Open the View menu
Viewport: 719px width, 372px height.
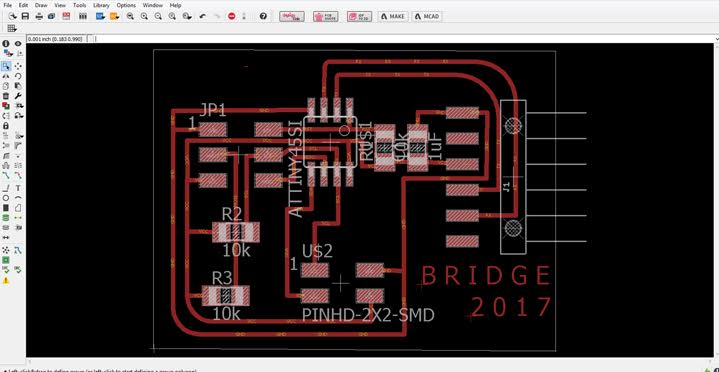click(60, 5)
